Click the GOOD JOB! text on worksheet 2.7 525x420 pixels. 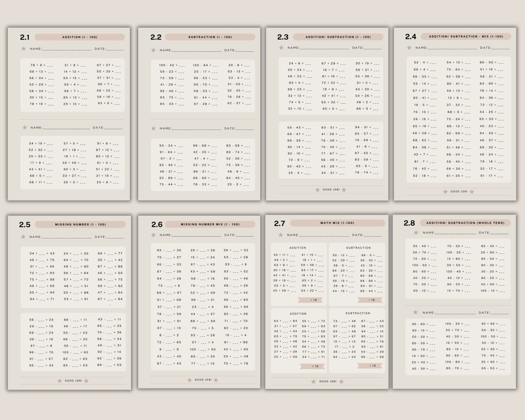328,381
